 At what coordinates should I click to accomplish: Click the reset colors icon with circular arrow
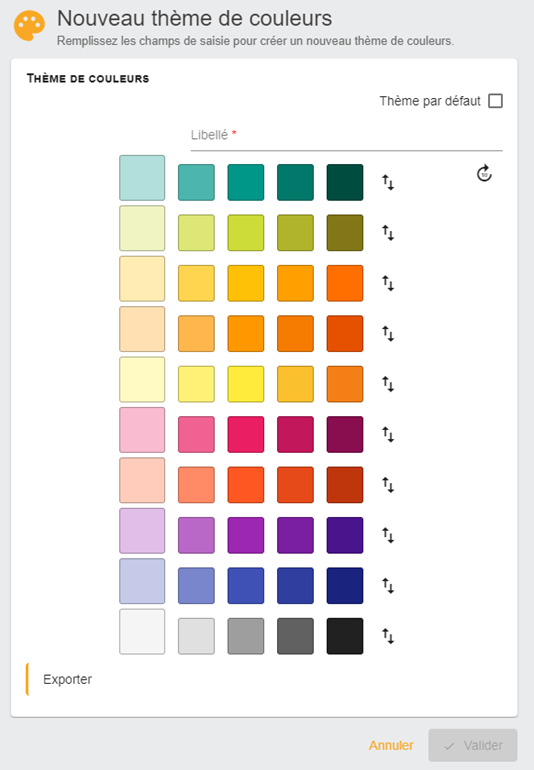coord(484,173)
